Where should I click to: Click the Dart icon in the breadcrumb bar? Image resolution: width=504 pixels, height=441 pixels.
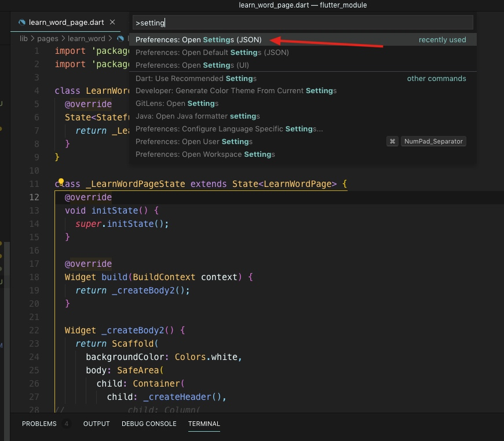120,39
